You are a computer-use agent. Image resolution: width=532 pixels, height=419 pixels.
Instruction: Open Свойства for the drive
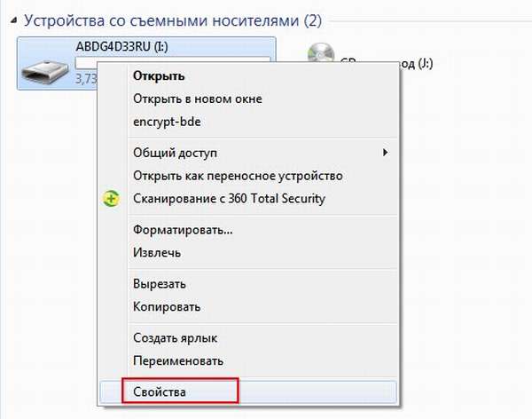tap(160, 391)
